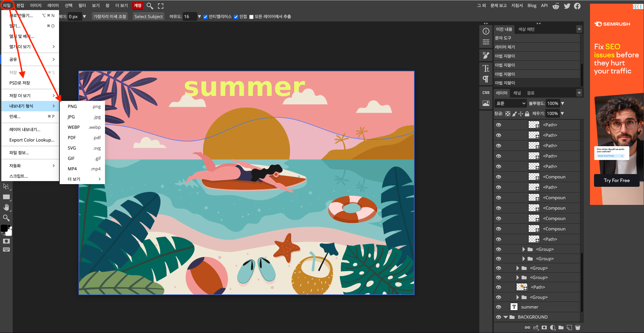Select the Zoom tool in left toolbar
Screen dimensions: 644x333
(6, 218)
